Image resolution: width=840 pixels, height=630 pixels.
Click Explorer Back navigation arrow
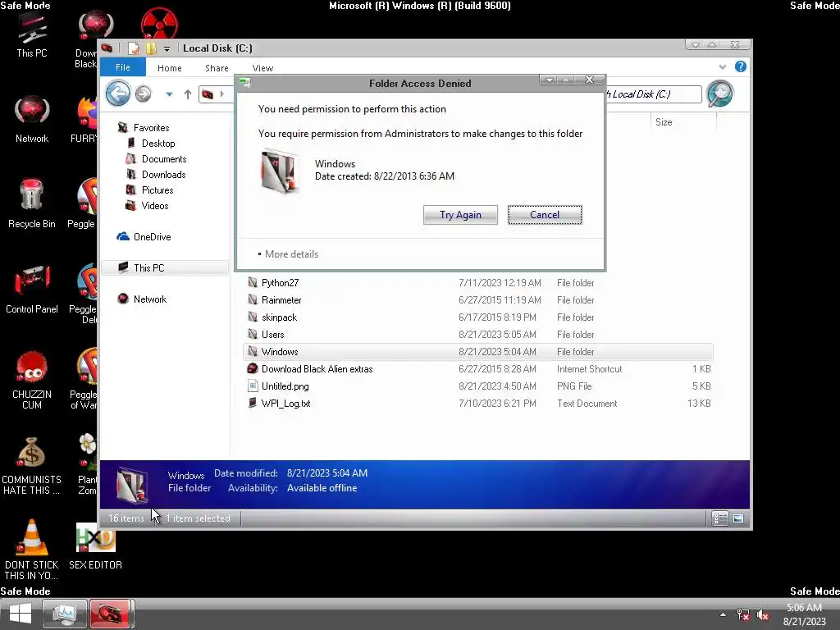(x=118, y=94)
